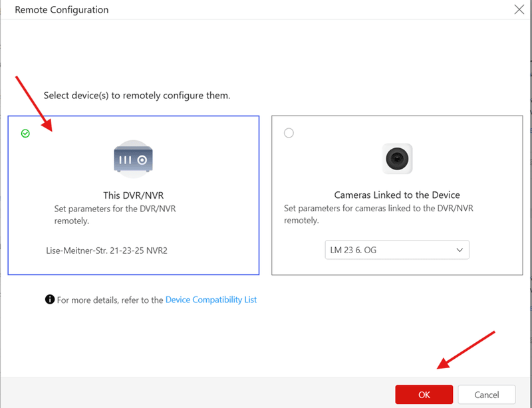Click the 'This DVR/NVR' title text
This screenshot has height=408, width=532.
pos(134,195)
